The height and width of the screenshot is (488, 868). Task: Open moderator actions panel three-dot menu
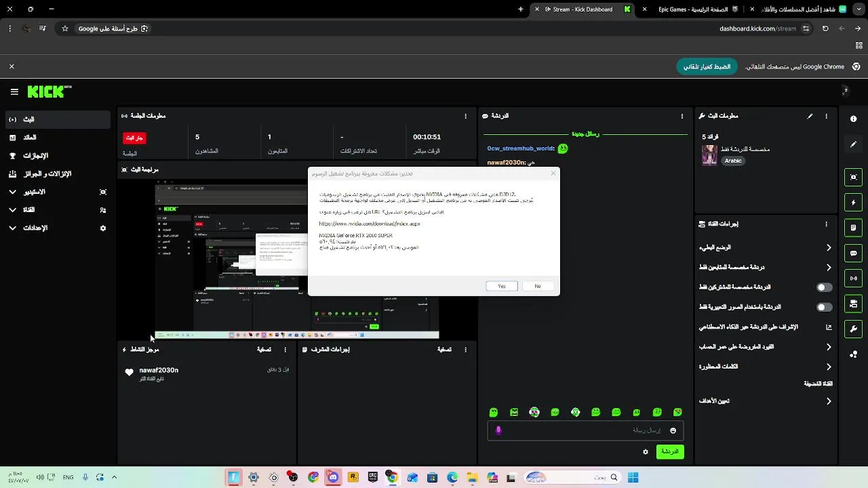pos(465,350)
